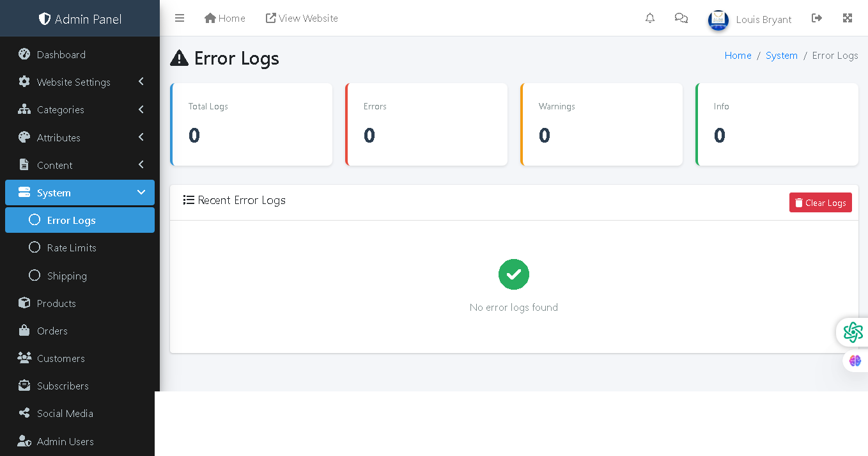Click the Clear Logs button
868x456 pixels.
(x=821, y=202)
